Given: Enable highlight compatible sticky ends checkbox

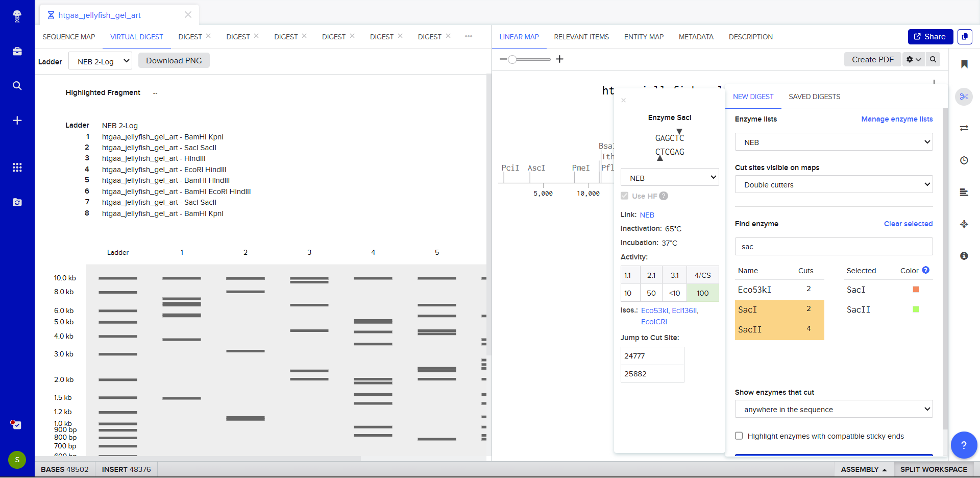Looking at the screenshot, I should click(739, 436).
